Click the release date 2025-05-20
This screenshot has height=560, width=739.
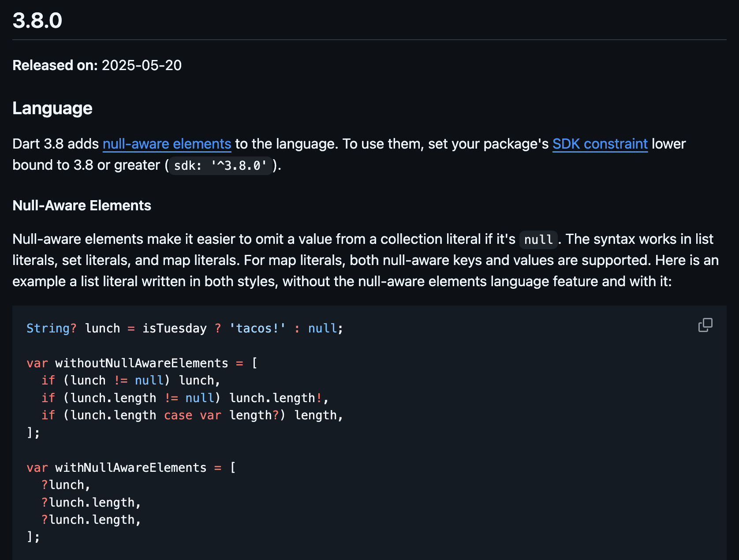142,65
